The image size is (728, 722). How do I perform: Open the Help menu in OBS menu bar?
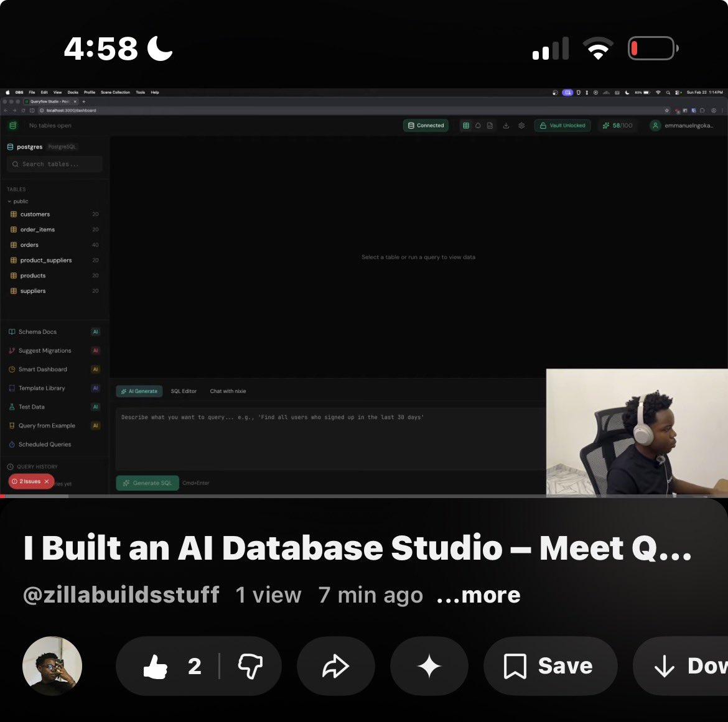[154, 92]
